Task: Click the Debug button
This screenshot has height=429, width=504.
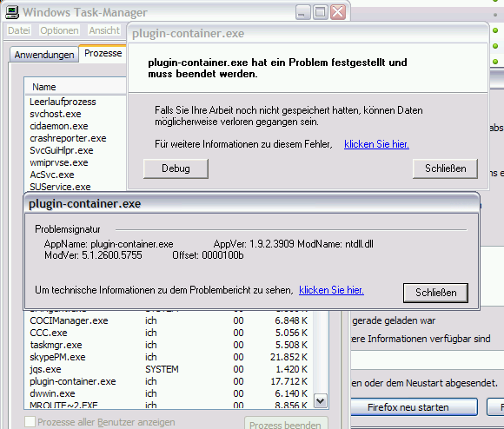Action: tap(176, 168)
